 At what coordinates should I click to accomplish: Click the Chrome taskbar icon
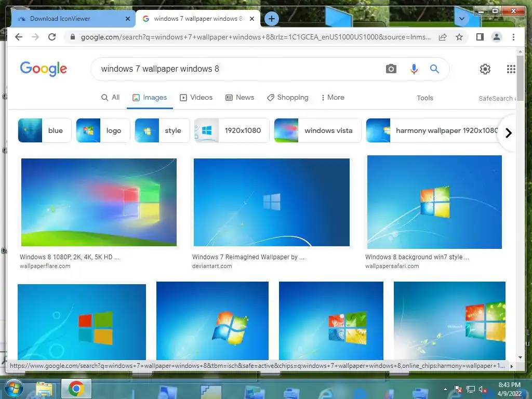point(76,389)
